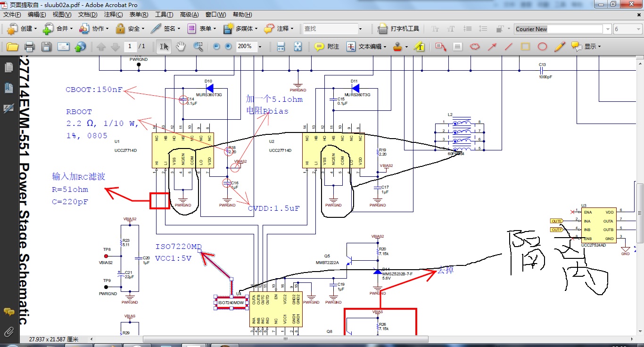Screen dimensions: 644x347
Task: Select the highlight text tool
Action: (x=419, y=47)
